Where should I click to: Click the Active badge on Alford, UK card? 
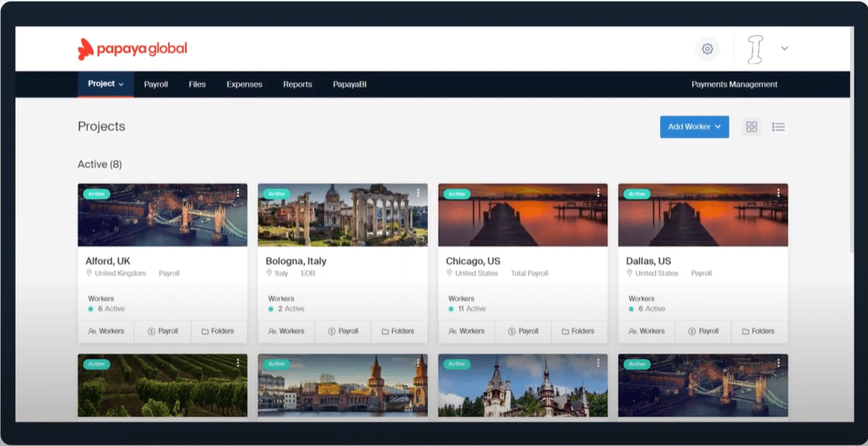point(97,194)
